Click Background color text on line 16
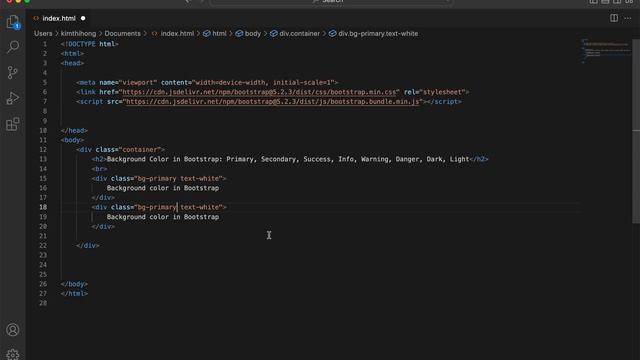This screenshot has width=640, height=360. [x=163, y=188]
